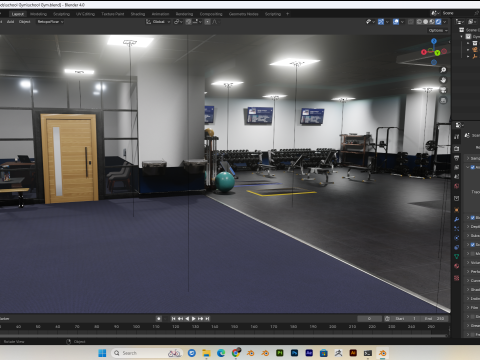This screenshot has height=360, width=480.
Task: Open the Object menu in viewport header
Action: (x=24, y=22)
